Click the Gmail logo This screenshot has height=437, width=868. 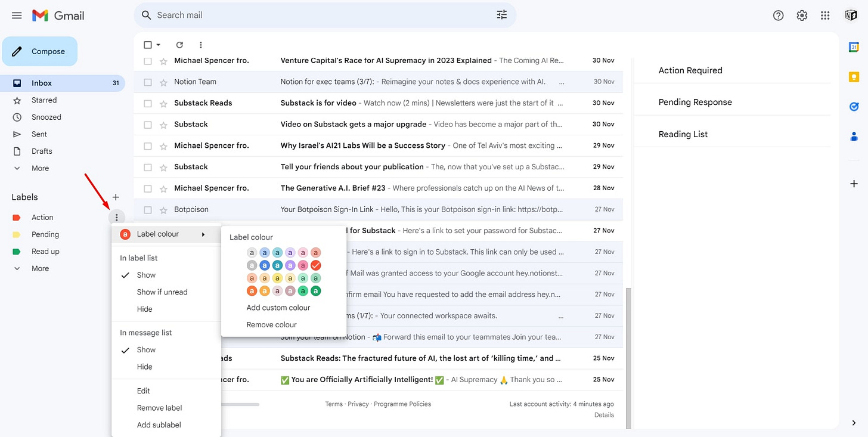(58, 16)
